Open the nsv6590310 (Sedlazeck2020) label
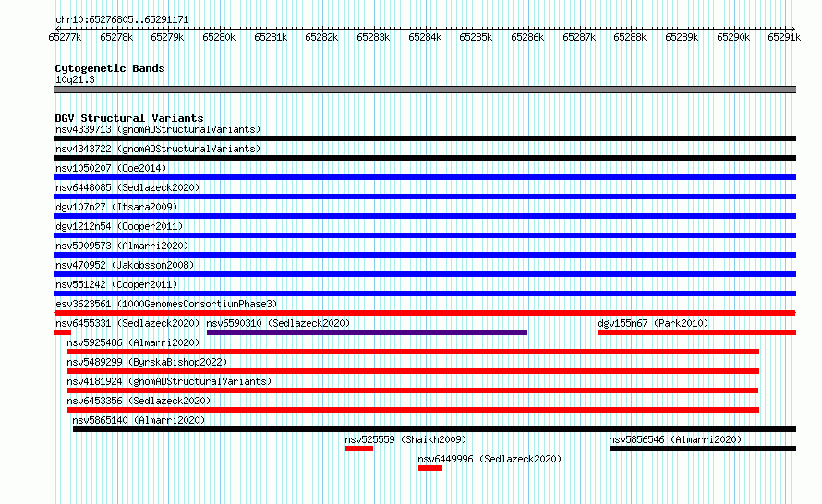Screen dimensions: 822x504 point(278,323)
